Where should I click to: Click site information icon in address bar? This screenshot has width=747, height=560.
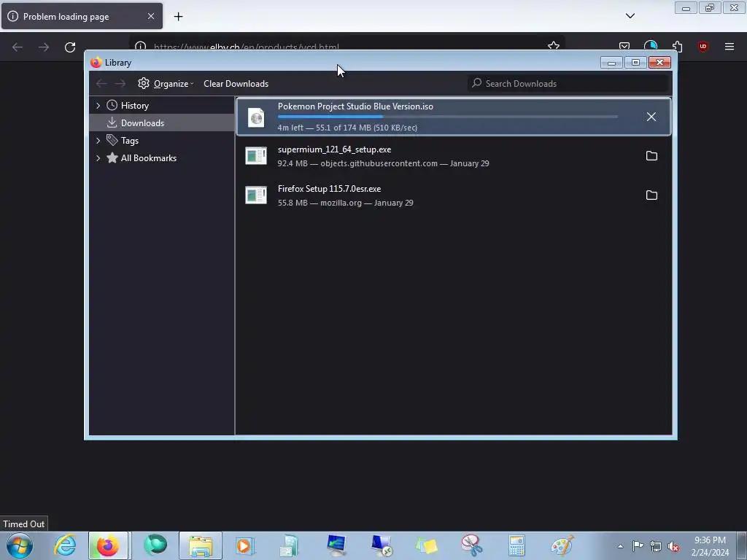[140, 46]
